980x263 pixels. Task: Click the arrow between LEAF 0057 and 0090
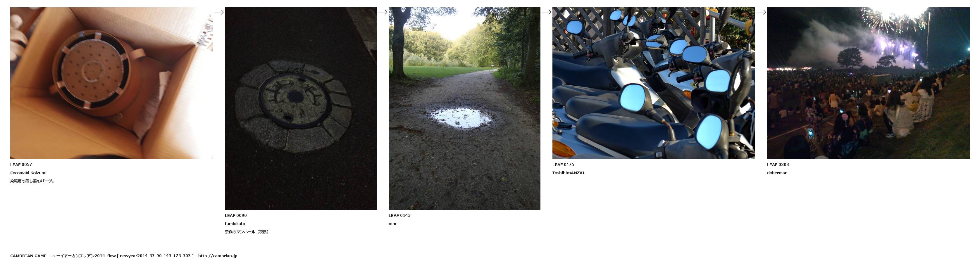click(219, 12)
